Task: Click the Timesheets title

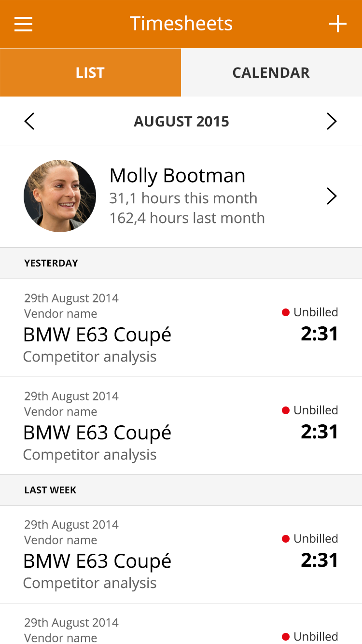Action: 181,24
